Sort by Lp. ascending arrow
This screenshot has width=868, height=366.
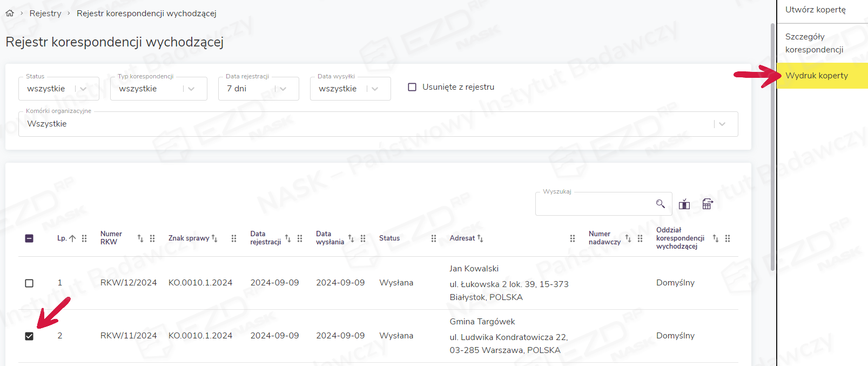click(72, 238)
